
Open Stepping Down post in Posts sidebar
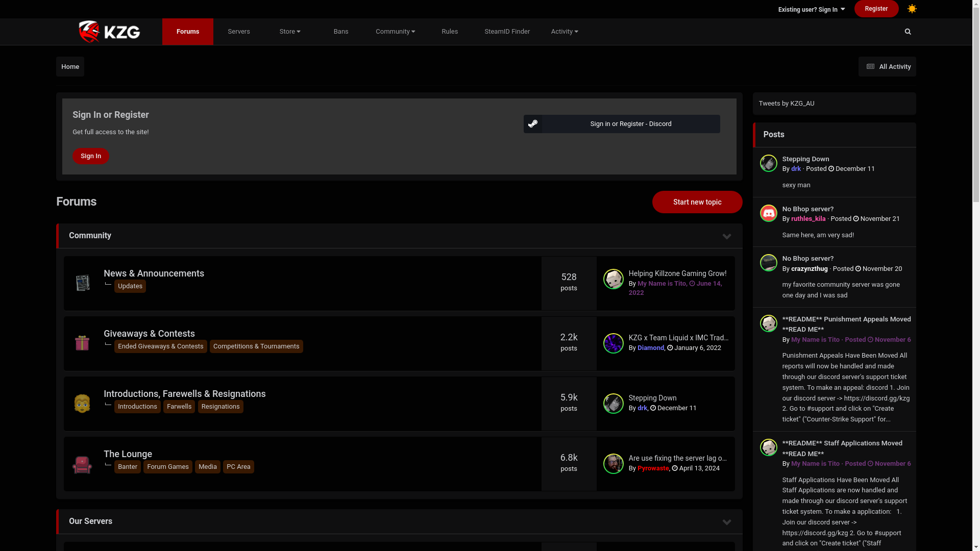pyautogui.click(x=805, y=159)
